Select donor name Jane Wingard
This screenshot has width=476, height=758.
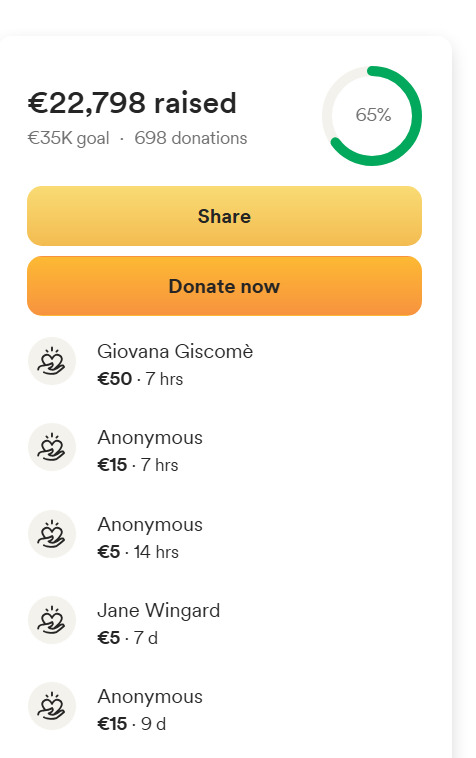[x=159, y=611]
